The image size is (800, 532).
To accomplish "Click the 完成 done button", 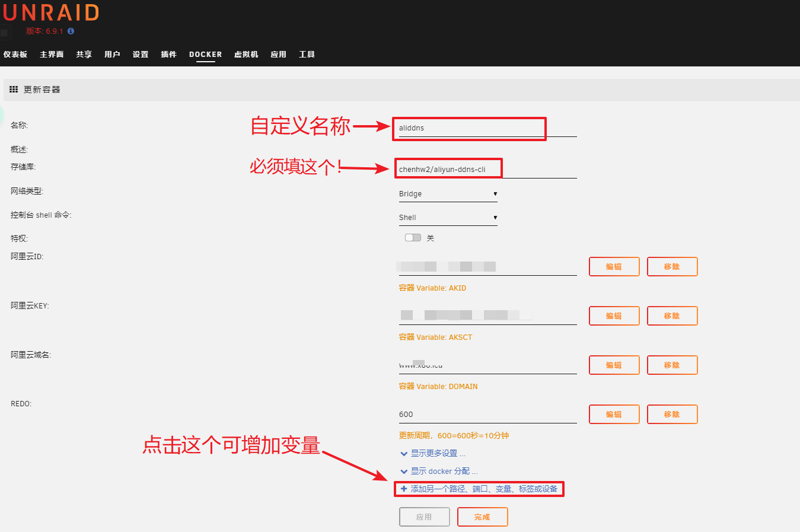I will 483,517.
